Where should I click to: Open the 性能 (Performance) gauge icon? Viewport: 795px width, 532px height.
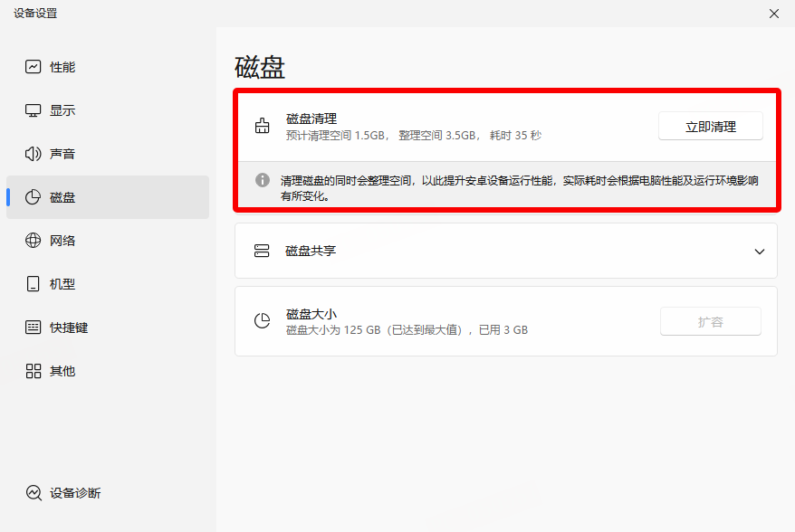pyautogui.click(x=34, y=67)
